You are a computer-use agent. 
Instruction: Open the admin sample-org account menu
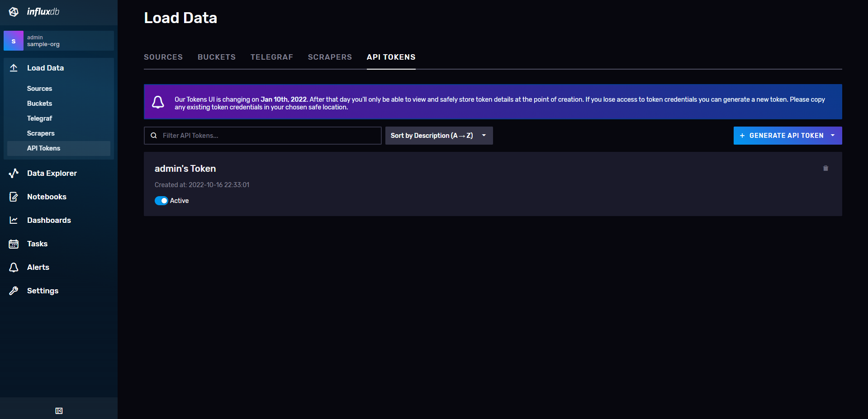coord(59,41)
